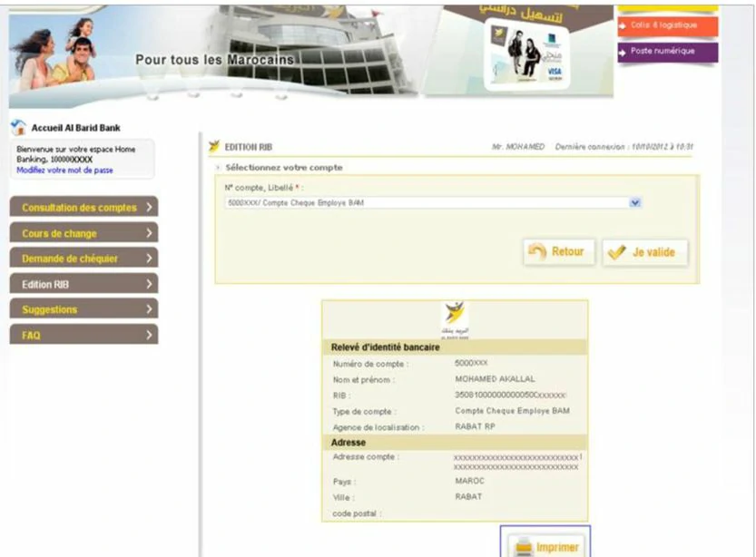This screenshot has height=557, width=756.
Task: Click the Retour button
Action: [559, 252]
